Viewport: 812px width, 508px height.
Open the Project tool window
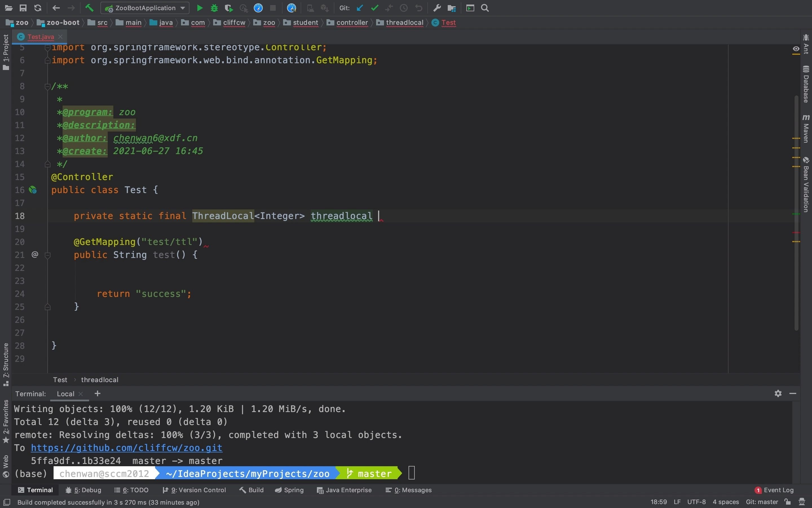click(x=6, y=52)
